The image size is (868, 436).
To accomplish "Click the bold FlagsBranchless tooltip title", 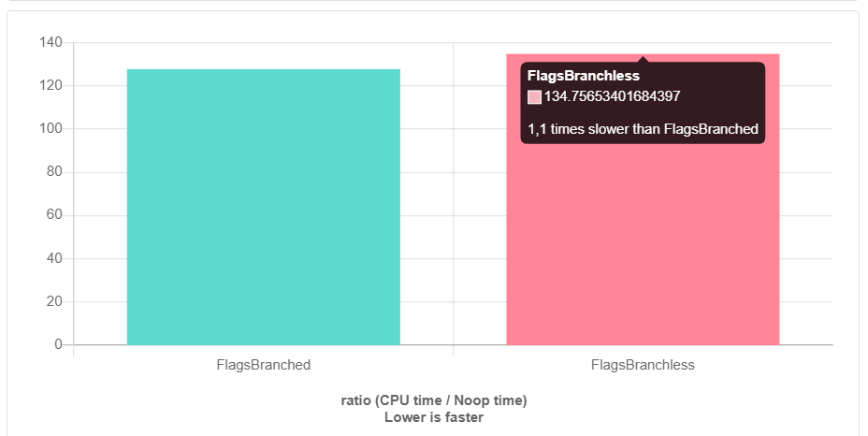I will coord(583,76).
